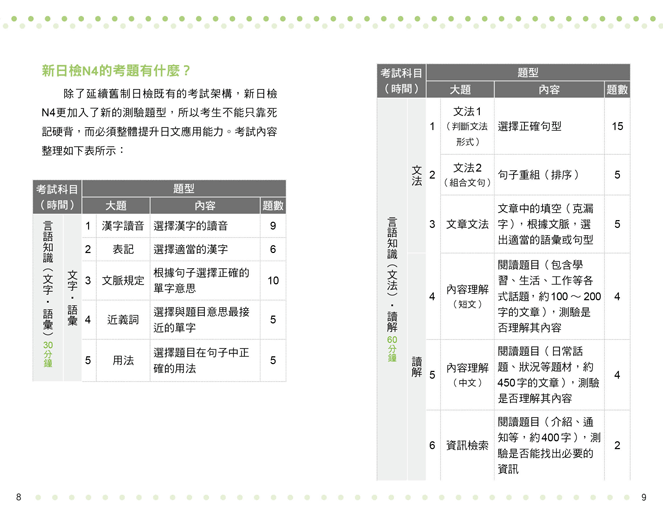Click the paragraph beginning 除了延續舊制日檢
663x516 pixels.
(x=159, y=122)
